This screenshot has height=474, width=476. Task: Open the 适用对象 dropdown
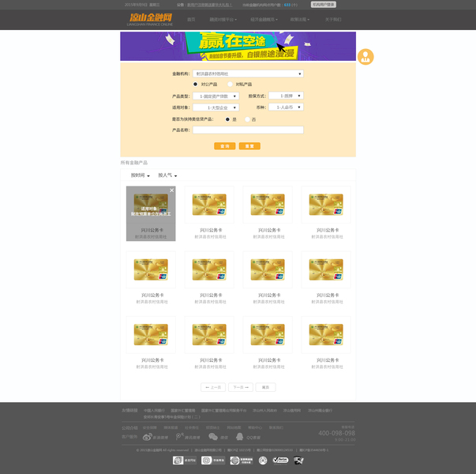coord(216,107)
